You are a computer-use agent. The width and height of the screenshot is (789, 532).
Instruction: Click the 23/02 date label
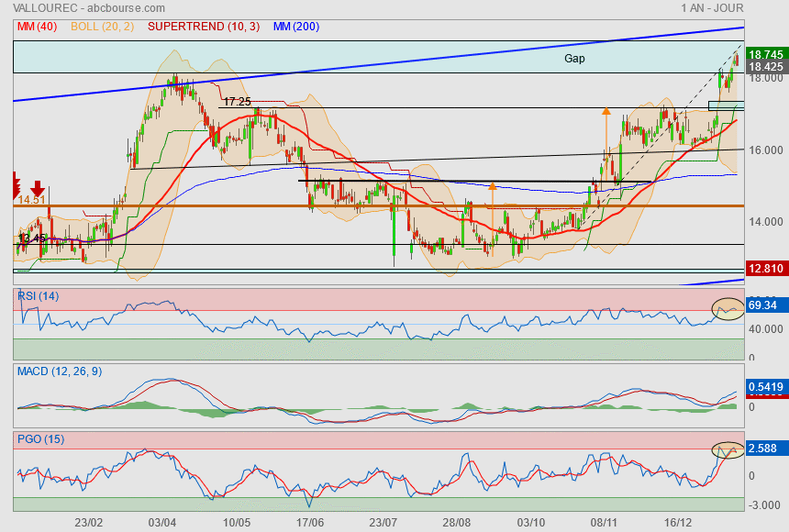89,522
